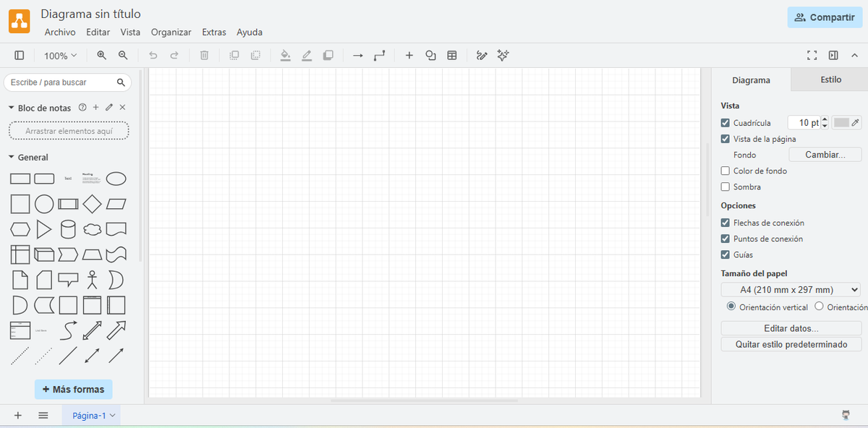This screenshot has height=428, width=868.
Task: Select the actor stick figure shape
Action: (92, 280)
